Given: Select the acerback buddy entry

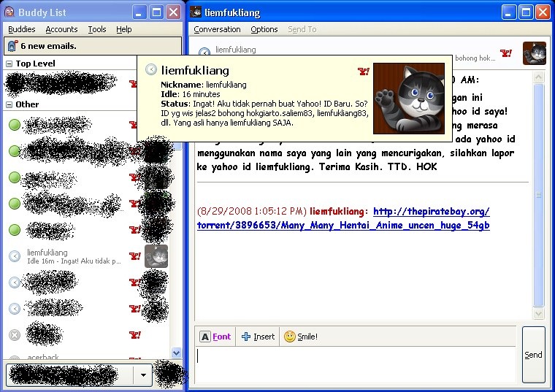Looking at the screenshot, I should pyautogui.click(x=43, y=357).
